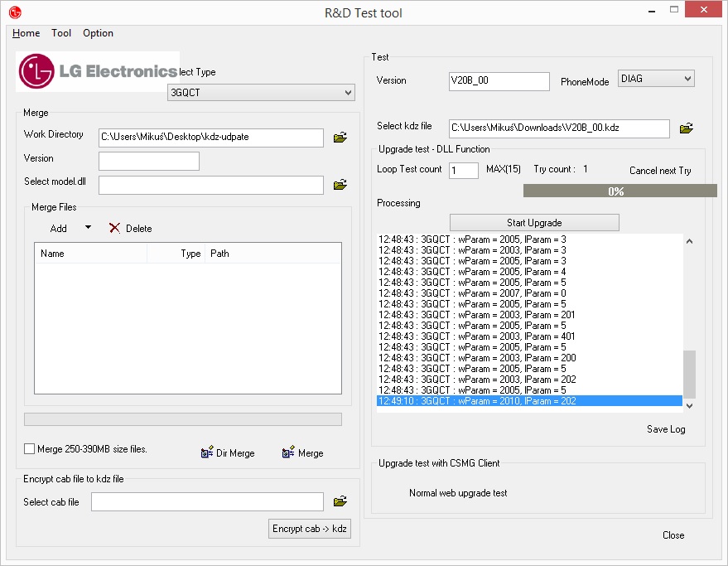The width and height of the screenshot is (728, 566).
Task: Click the log scroll up arrow
Action: [x=689, y=241]
